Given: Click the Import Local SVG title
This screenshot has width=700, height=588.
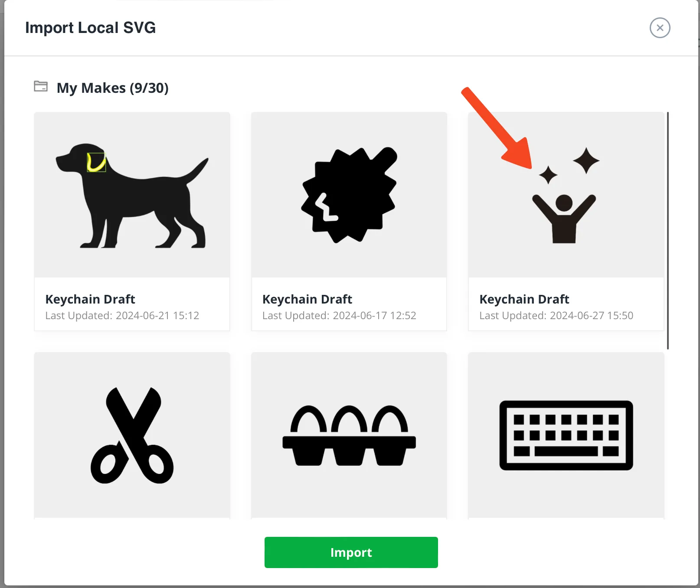Looking at the screenshot, I should pos(90,28).
